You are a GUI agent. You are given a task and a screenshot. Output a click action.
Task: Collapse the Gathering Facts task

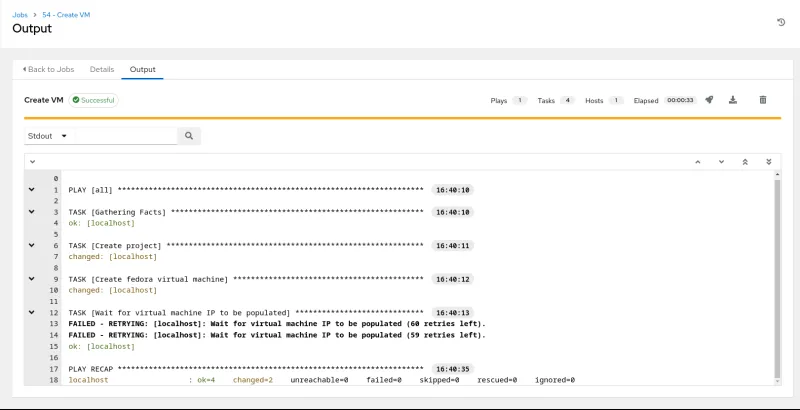click(x=32, y=212)
